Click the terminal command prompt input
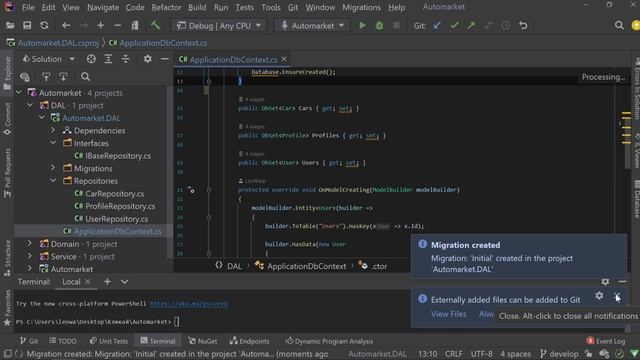This screenshot has width=640, height=360. [x=177, y=322]
